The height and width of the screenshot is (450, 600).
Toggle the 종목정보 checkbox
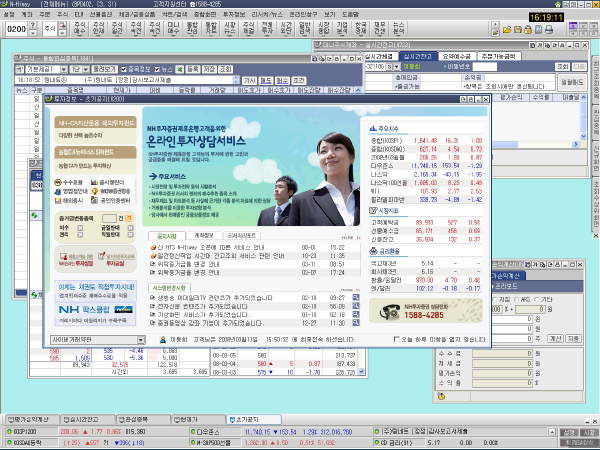click(124, 69)
